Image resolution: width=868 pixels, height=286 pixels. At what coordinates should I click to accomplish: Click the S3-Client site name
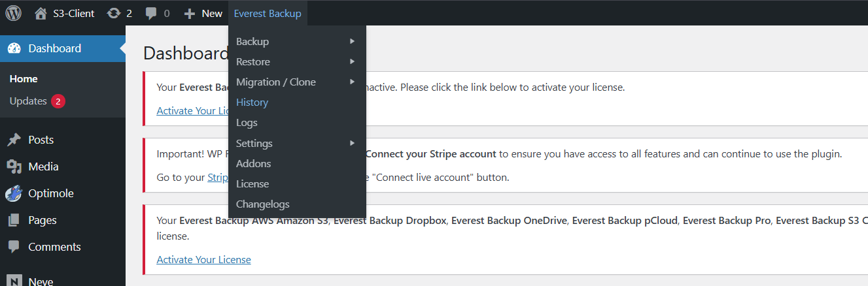pos(73,13)
